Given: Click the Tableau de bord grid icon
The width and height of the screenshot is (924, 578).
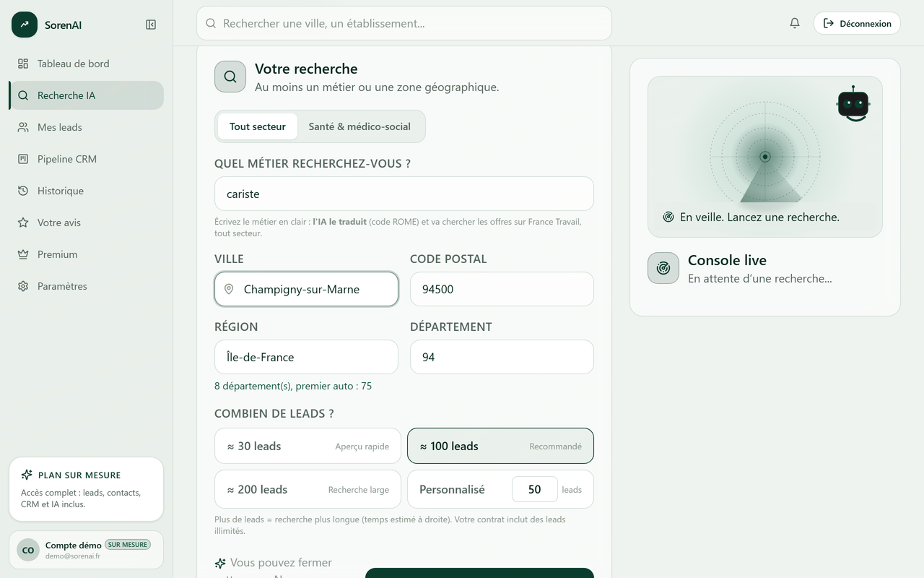Looking at the screenshot, I should 23,64.
